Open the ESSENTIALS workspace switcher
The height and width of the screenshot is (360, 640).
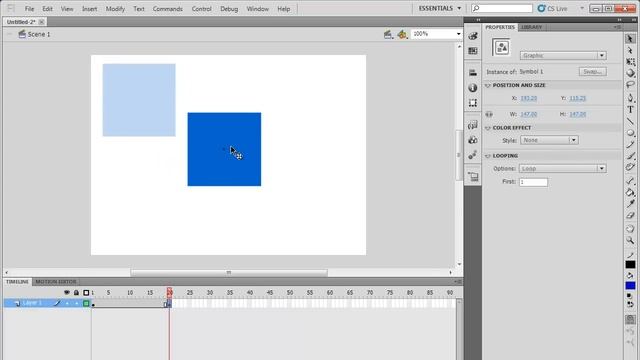click(x=440, y=8)
